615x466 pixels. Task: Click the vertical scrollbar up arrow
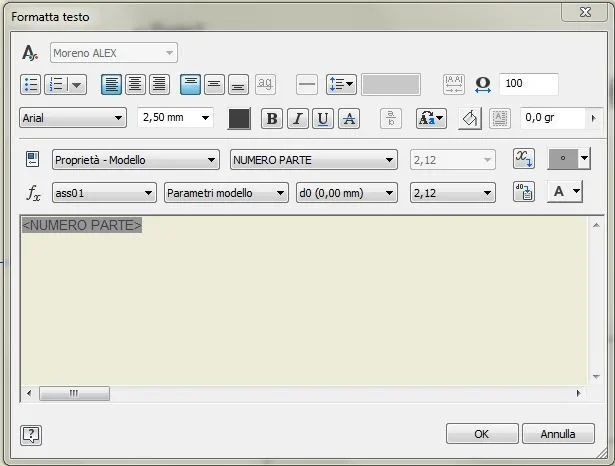pos(596,225)
